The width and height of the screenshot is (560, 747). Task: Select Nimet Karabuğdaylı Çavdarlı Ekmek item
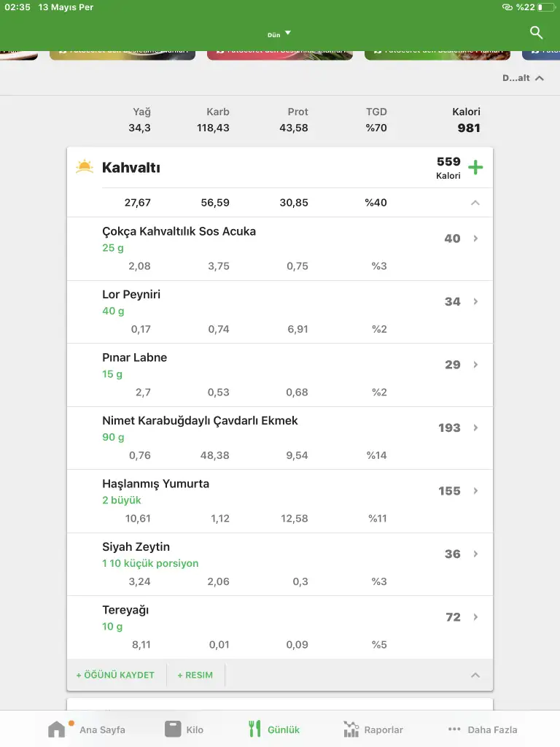200,421
